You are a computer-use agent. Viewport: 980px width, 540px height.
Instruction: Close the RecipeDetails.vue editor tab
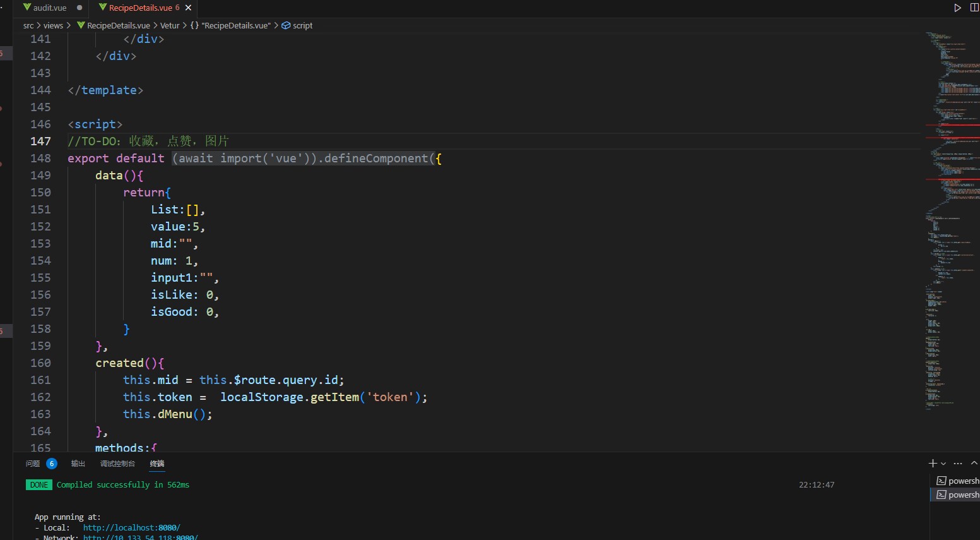tap(188, 8)
